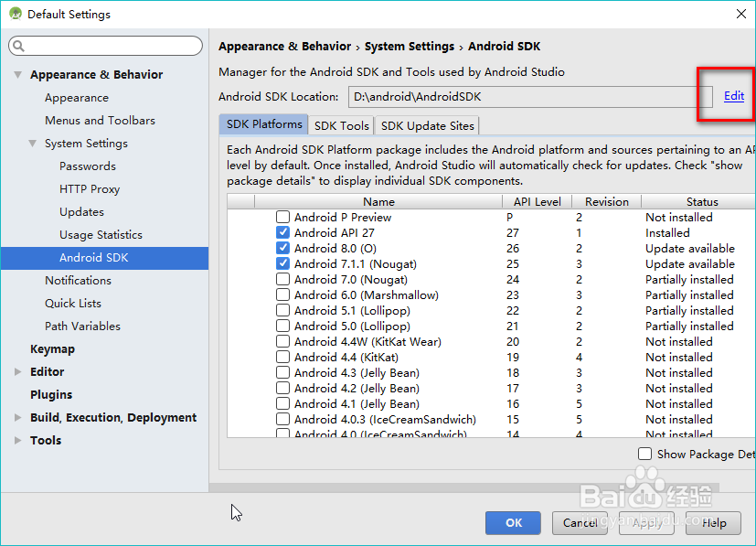Open the Notifications settings page
This screenshot has height=546, width=756.
78,281
